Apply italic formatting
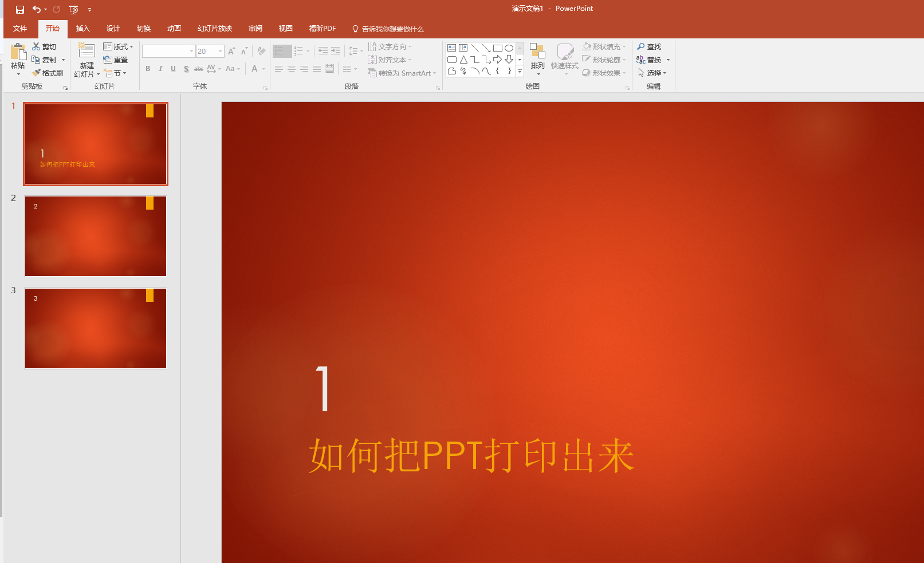924x563 pixels. click(160, 69)
